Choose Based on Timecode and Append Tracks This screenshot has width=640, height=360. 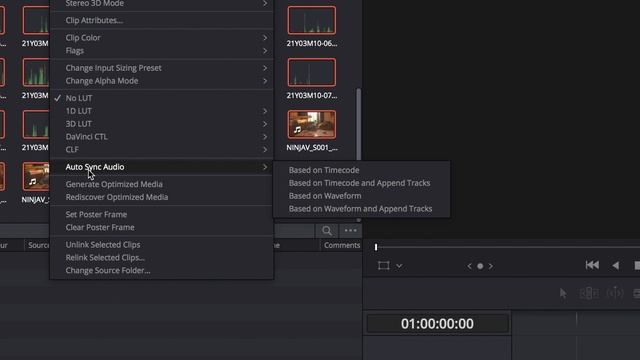[361, 183]
